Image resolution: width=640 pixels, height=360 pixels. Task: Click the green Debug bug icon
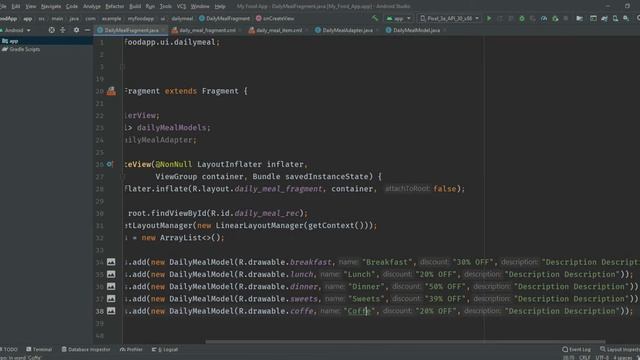tap(522, 18)
